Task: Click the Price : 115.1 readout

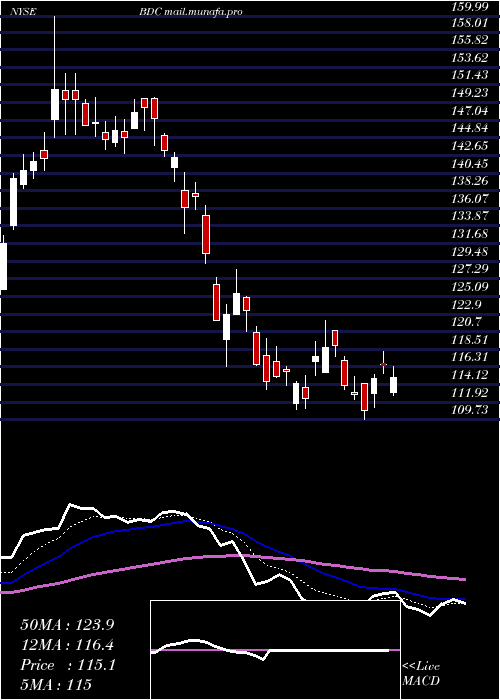Action: (68, 665)
